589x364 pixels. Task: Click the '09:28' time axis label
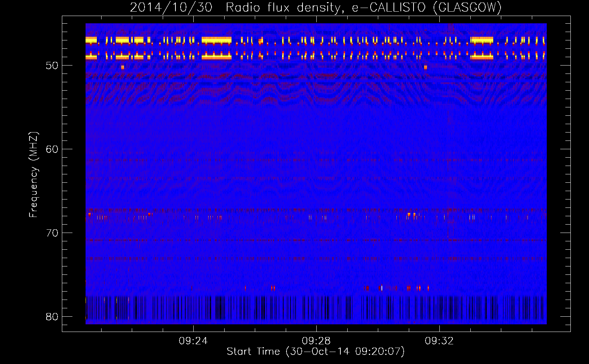316,341
